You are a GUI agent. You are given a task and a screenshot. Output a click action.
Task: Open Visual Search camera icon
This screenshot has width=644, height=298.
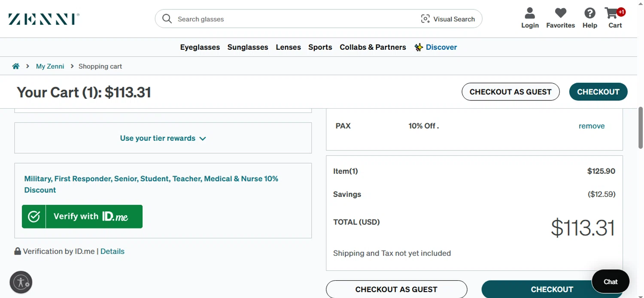pos(425,19)
